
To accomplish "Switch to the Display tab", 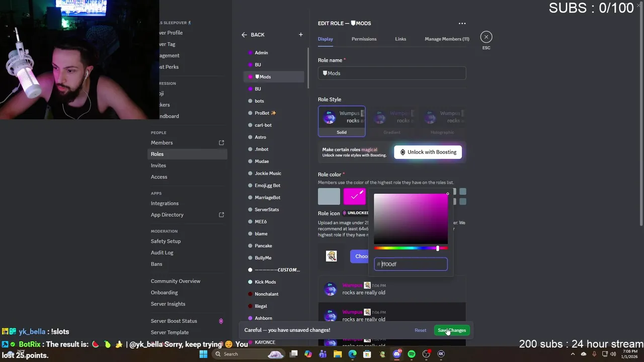I will [325, 39].
